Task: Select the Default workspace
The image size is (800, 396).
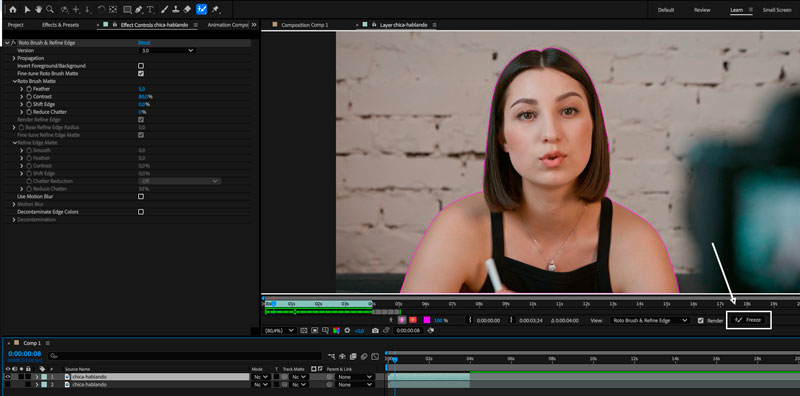Action: (666, 10)
